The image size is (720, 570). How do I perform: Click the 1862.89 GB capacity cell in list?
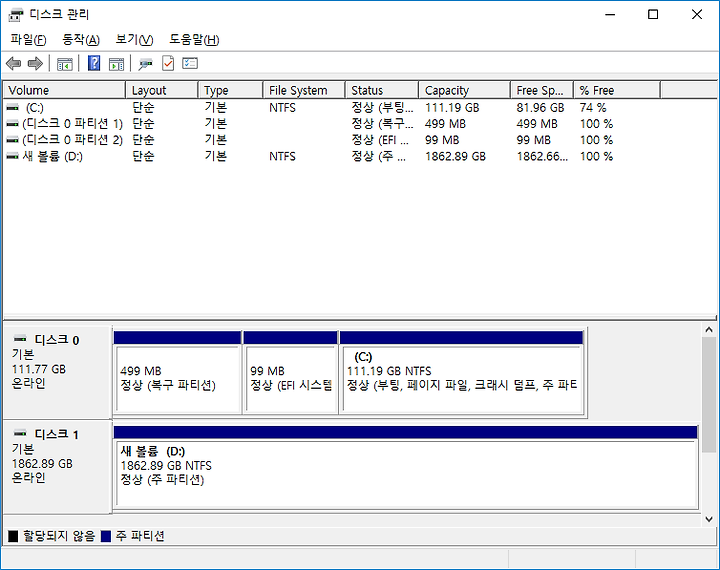click(456, 156)
